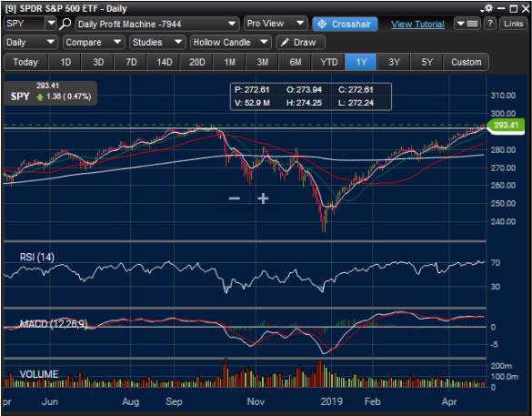Click the C: 272.61 close value
This screenshot has width=532, height=416.
[x=356, y=90]
